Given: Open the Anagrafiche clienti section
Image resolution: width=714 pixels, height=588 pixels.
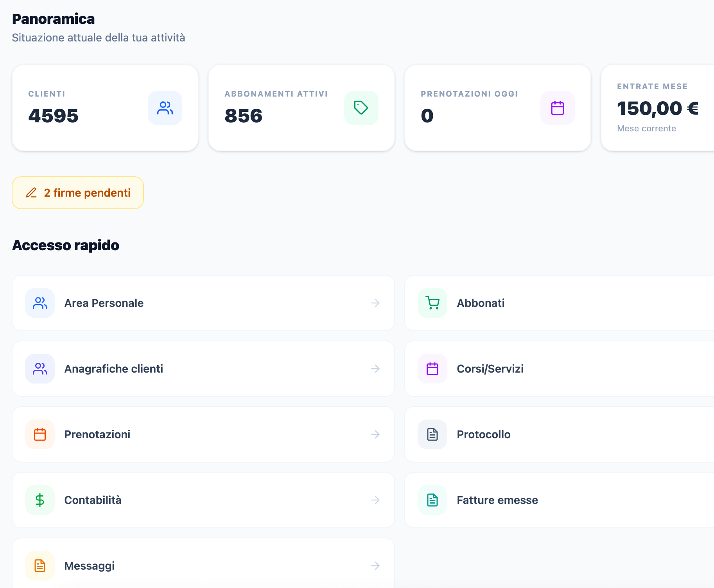Looking at the screenshot, I should click(x=203, y=368).
